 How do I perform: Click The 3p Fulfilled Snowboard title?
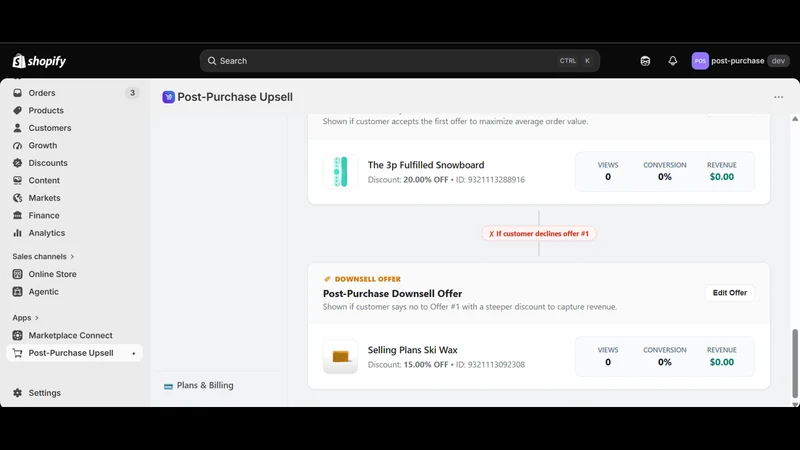(426, 165)
